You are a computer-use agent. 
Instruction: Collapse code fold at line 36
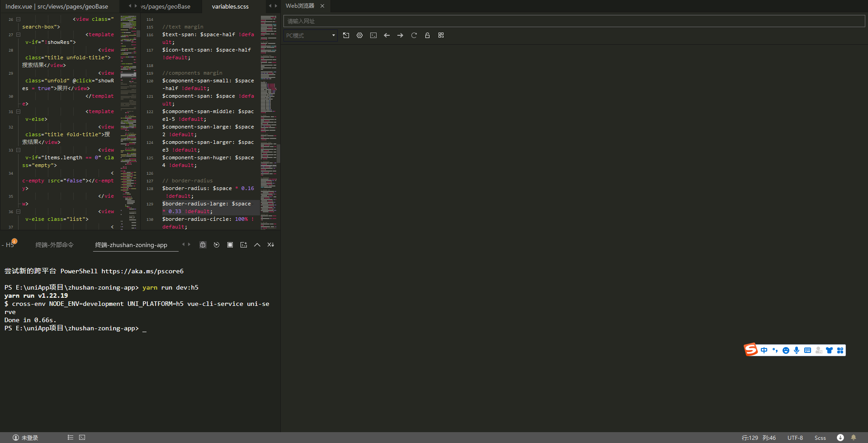(x=18, y=211)
